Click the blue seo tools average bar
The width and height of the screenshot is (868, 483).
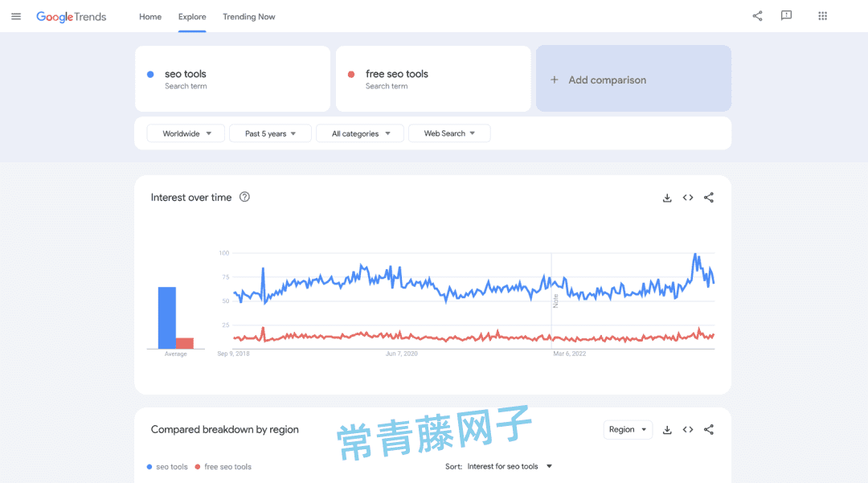point(167,317)
